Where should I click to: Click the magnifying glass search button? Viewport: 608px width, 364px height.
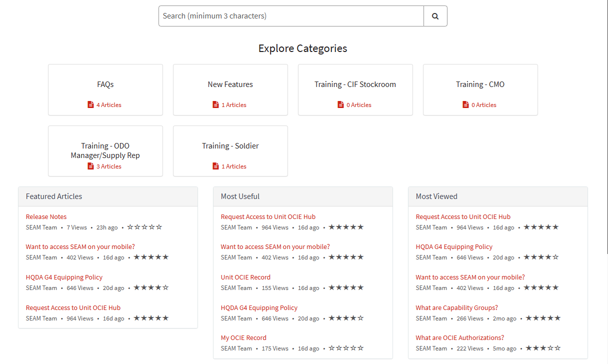pyautogui.click(x=435, y=16)
